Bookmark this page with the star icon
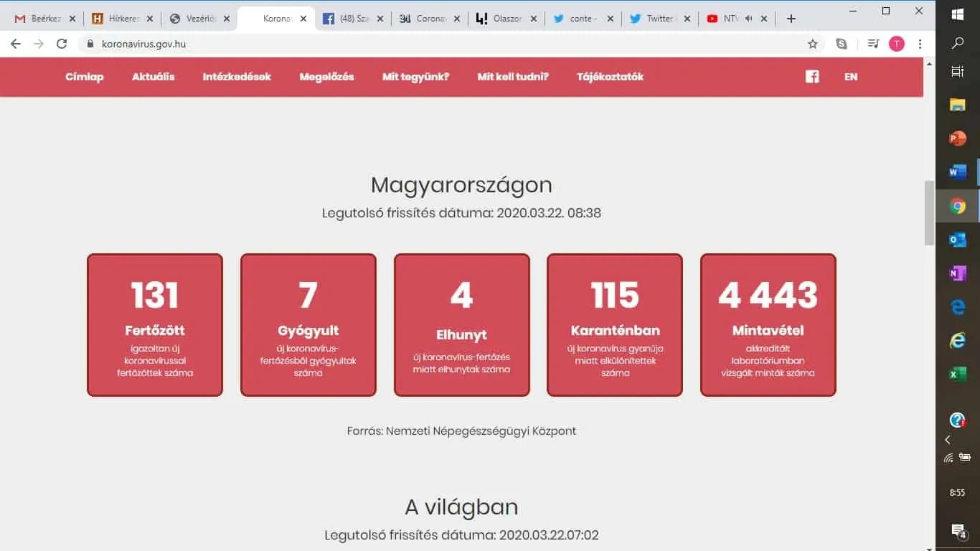 [x=813, y=44]
